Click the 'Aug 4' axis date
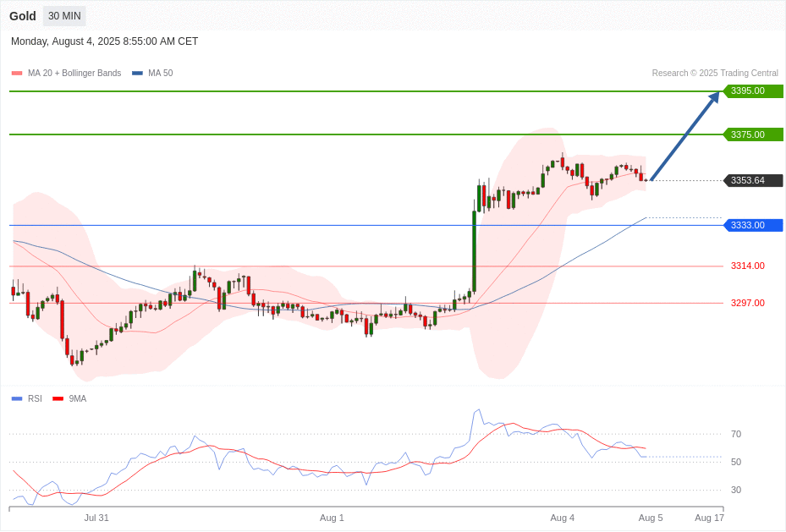786x532 pixels. click(x=562, y=518)
